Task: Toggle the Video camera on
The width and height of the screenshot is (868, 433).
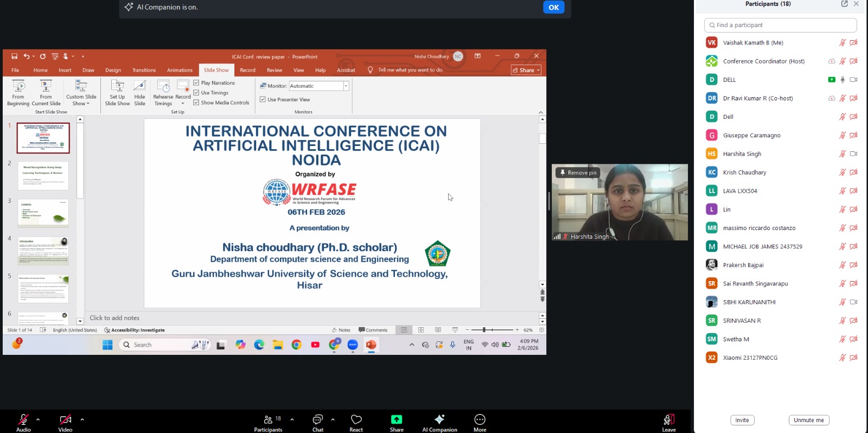Action: tap(65, 419)
